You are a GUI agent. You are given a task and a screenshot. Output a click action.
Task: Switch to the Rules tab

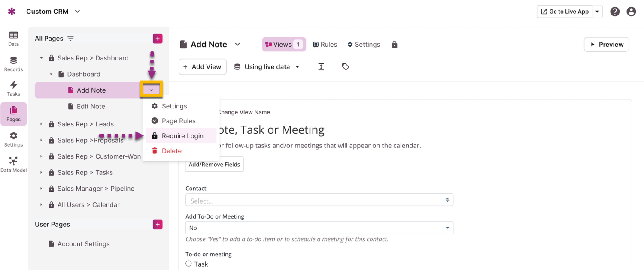click(x=325, y=45)
